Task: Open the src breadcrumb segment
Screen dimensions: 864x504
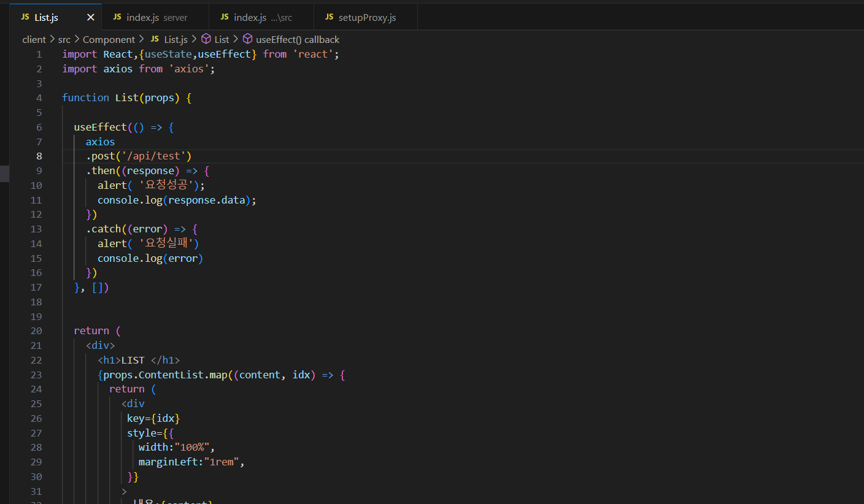Action: tap(64, 39)
